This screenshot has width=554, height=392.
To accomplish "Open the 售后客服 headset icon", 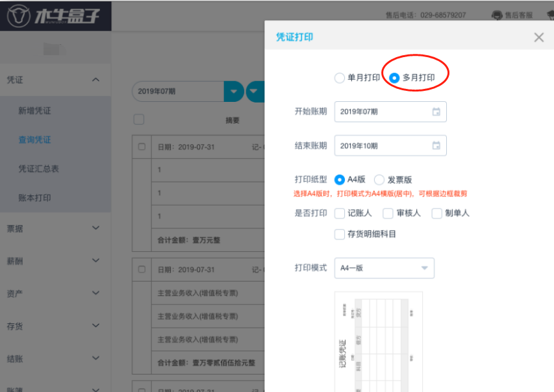I will [x=497, y=15].
